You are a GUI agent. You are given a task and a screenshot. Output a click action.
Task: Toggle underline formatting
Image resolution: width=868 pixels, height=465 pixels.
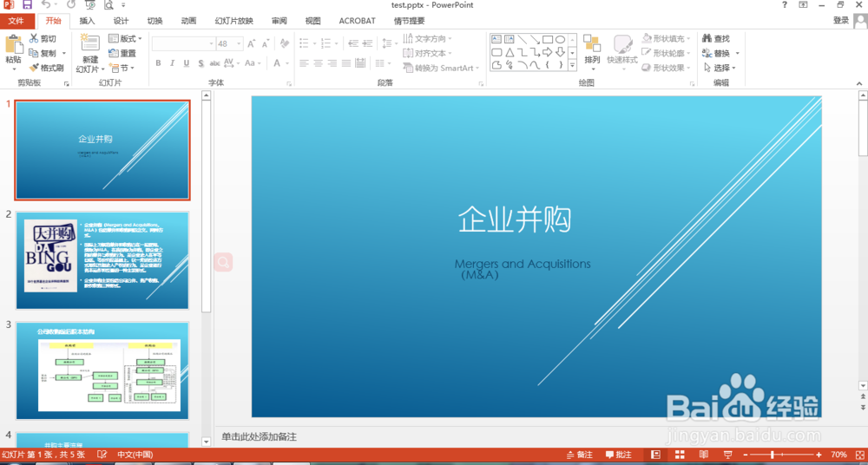[187, 63]
